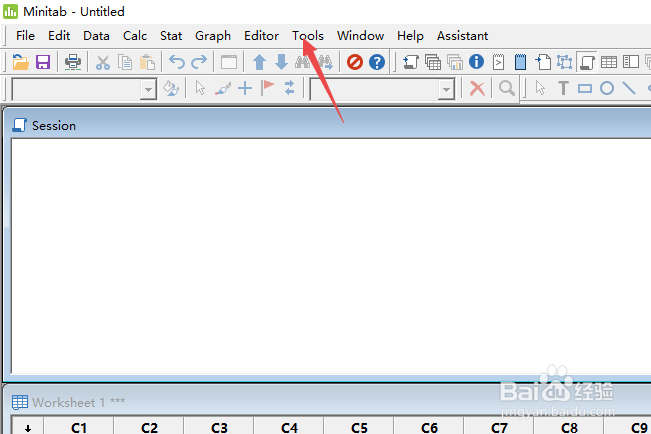Click the Show Graphs Folder icon
651x434 pixels.
tap(455, 62)
